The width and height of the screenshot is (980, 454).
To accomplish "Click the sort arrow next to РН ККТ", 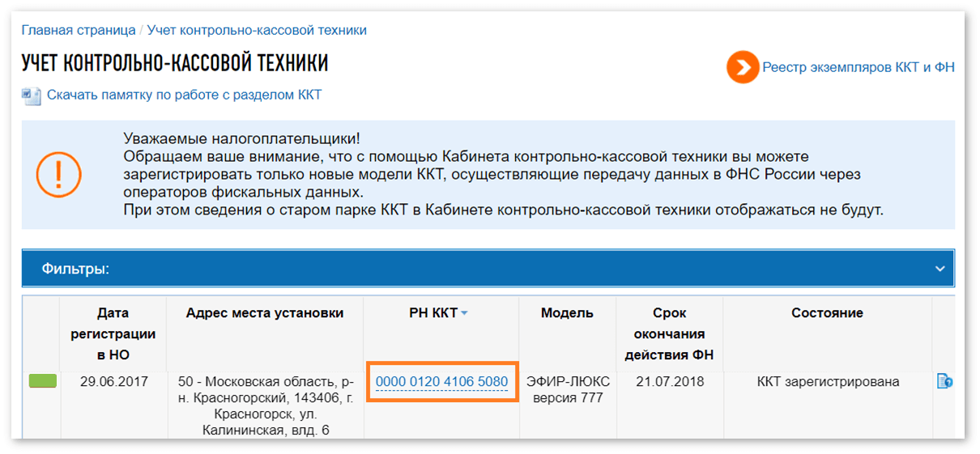I will (464, 314).
